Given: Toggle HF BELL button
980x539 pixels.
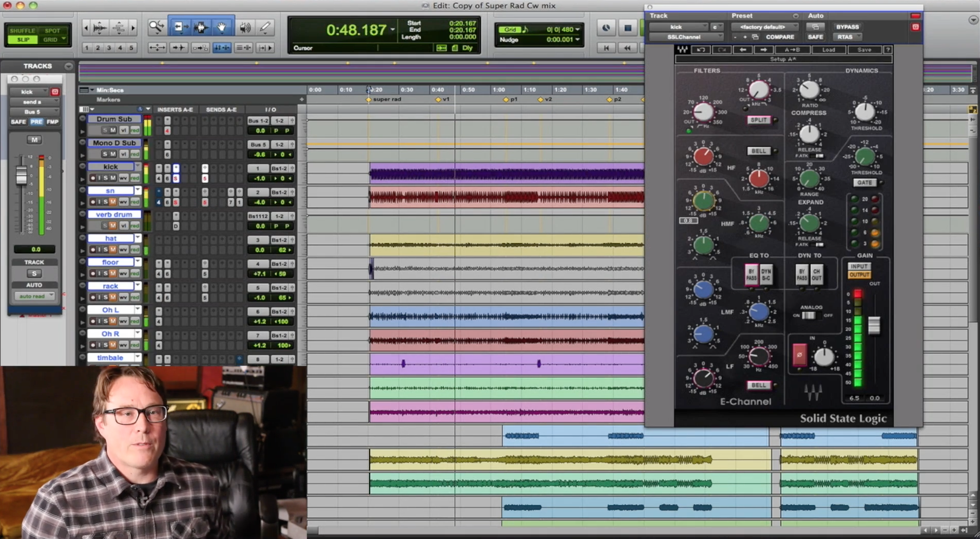Looking at the screenshot, I should pos(759,151).
